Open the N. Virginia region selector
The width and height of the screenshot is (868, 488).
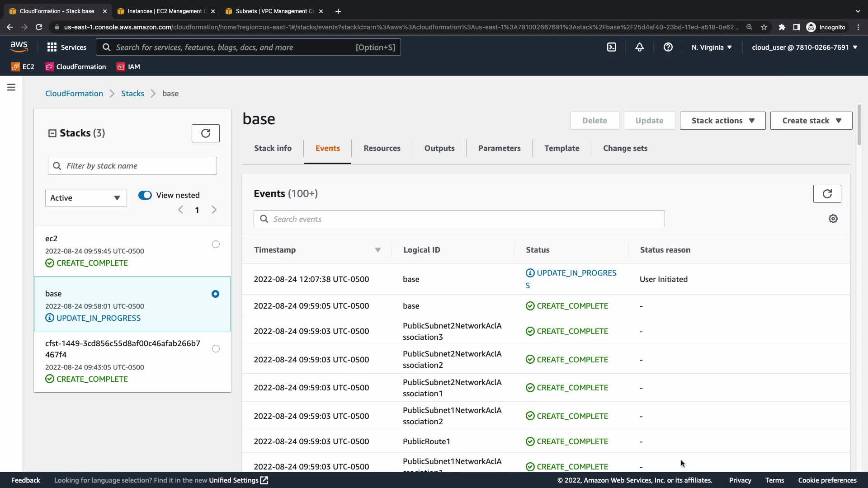click(x=711, y=47)
